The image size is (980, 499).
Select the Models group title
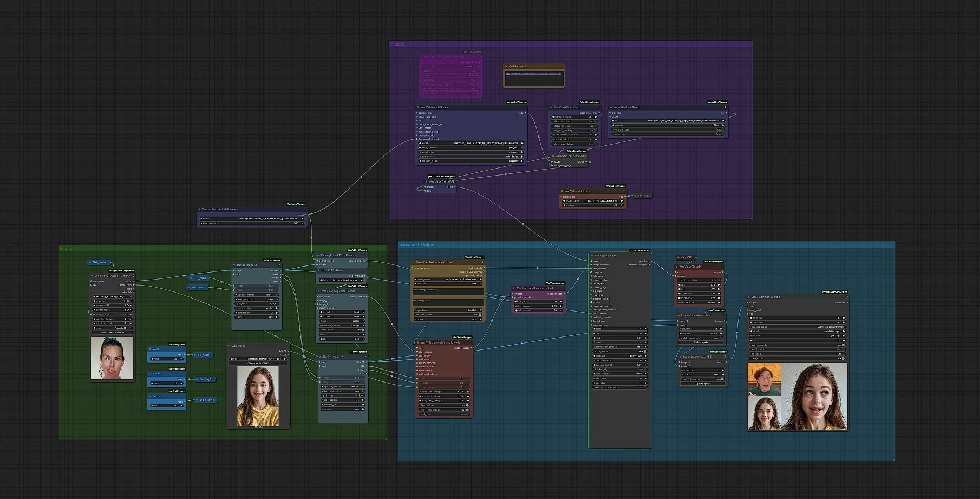(397, 44)
